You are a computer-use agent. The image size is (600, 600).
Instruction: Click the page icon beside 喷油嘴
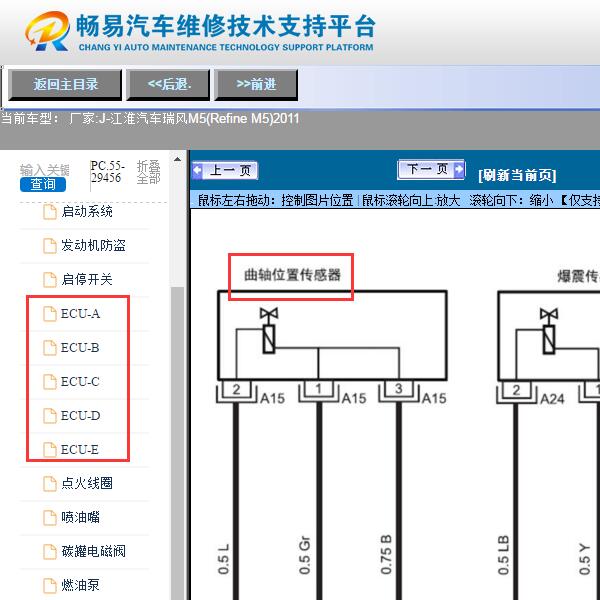[50, 518]
